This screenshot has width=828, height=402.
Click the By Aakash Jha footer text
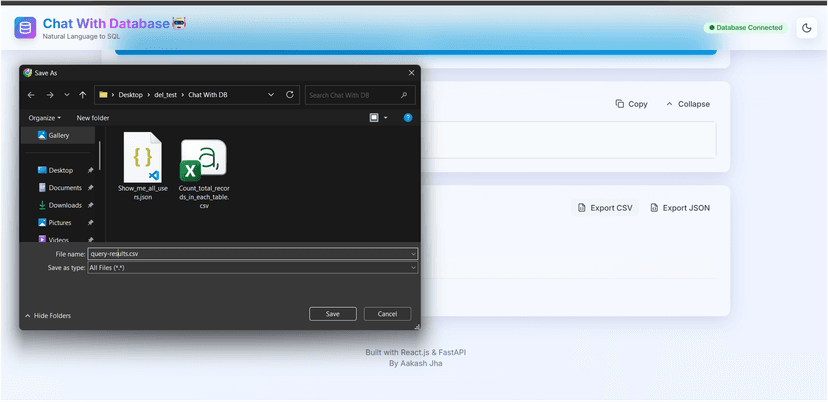tap(416, 363)
